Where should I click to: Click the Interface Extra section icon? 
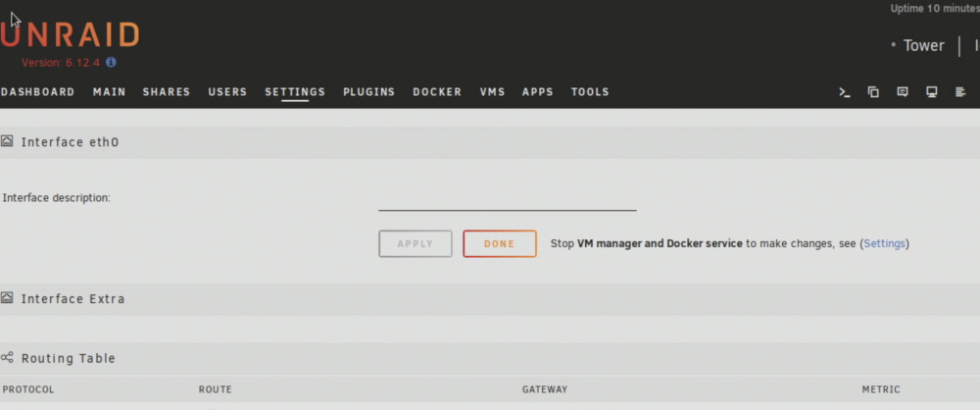(7, 298)
